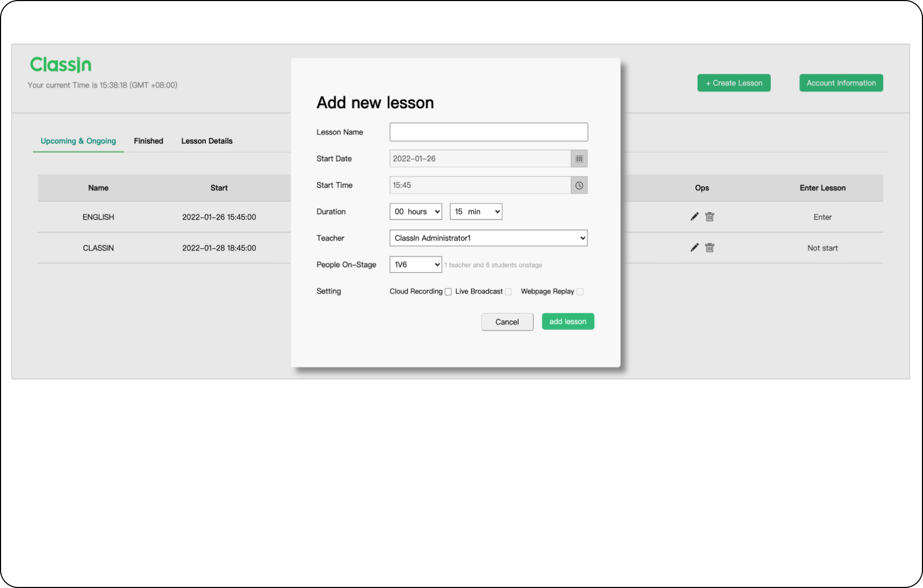Click the Duration label
The width and height of the screenshot is (923, 588).
tap(331, 212)
